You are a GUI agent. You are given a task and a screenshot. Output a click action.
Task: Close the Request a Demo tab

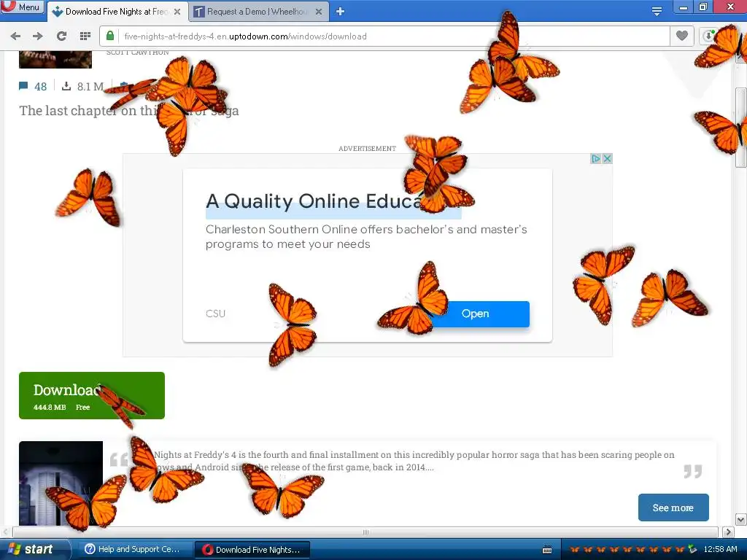coord(319,12)
